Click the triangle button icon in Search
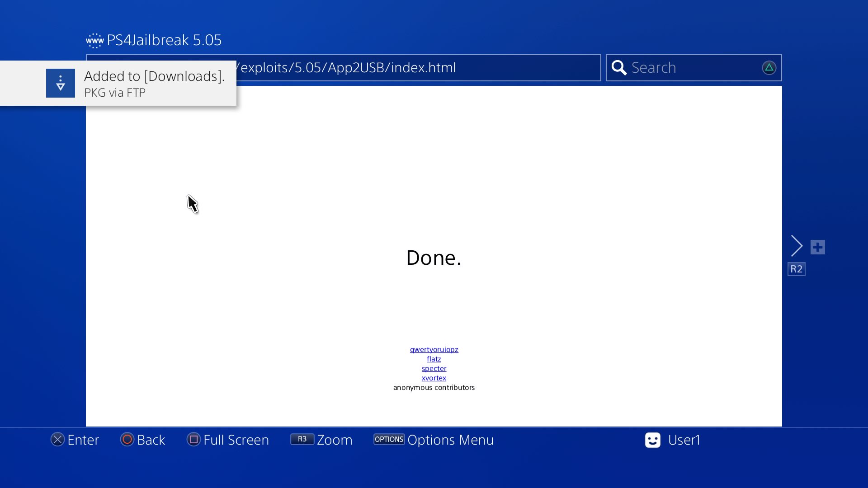This screenshot has width=868, height=488. pyautogui.click(x=769, y=68)
